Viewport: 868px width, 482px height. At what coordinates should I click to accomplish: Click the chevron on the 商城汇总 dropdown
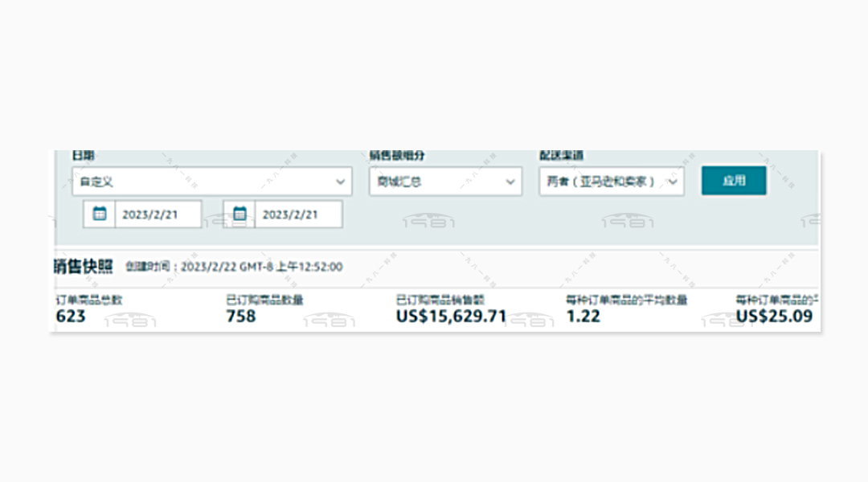pos(510,182)
